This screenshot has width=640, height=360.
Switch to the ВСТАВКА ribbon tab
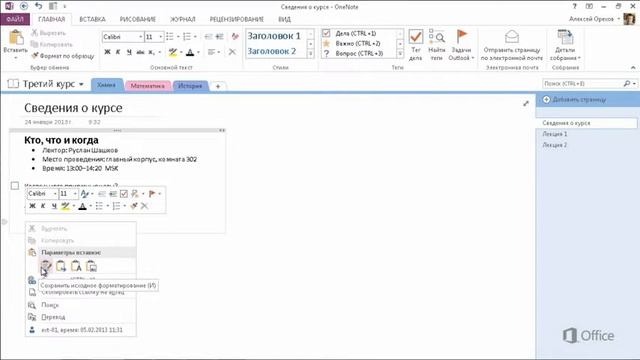point(92,19)
